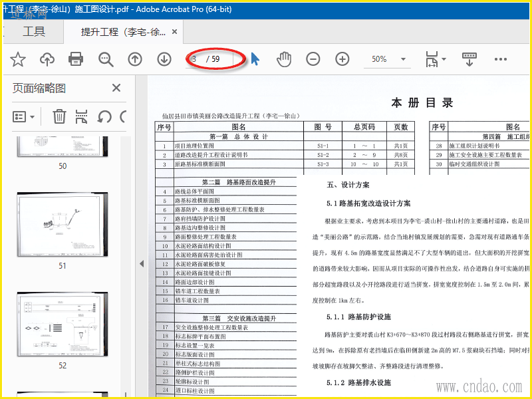Click the table row 项目地理位置图
The image size is (532, 399).
click(285, 146)
